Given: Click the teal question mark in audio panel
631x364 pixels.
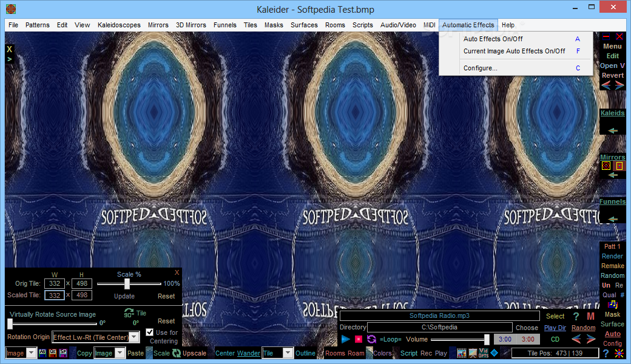Looking at the screenshot, I should [576, 317].
